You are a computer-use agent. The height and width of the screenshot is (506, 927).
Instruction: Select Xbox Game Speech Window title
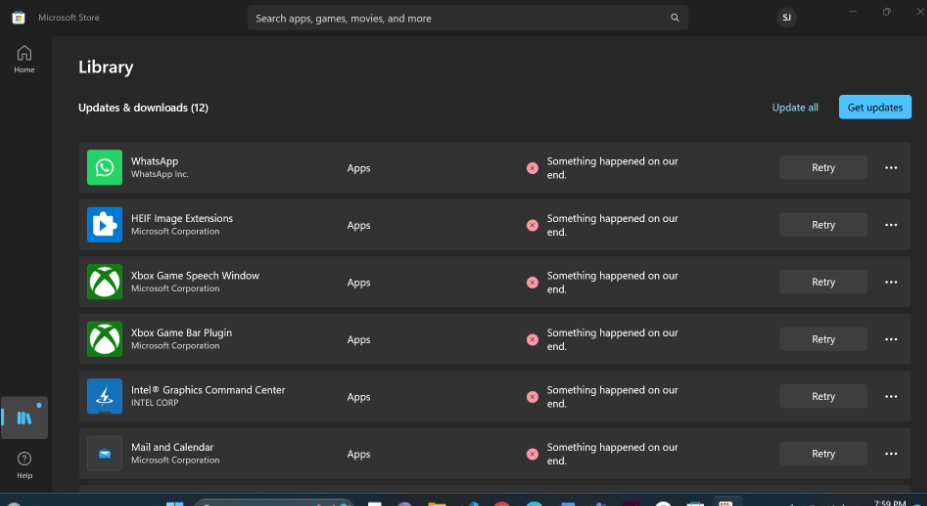(x=195, y=275)
